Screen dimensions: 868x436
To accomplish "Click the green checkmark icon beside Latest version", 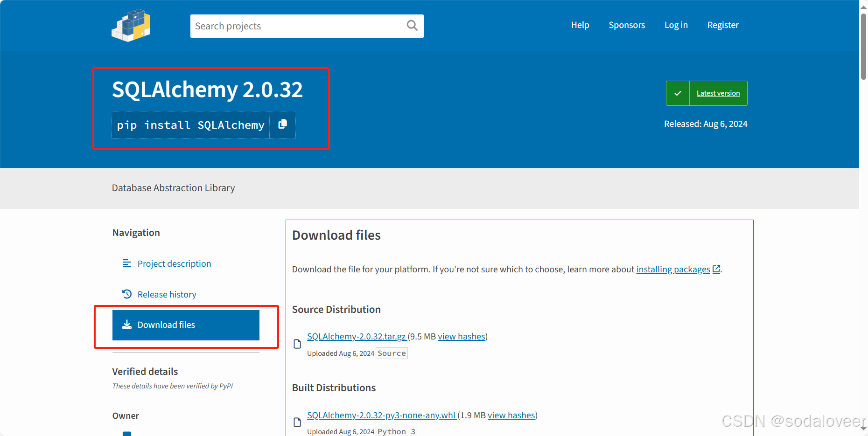I will click(x=678, y=93).
